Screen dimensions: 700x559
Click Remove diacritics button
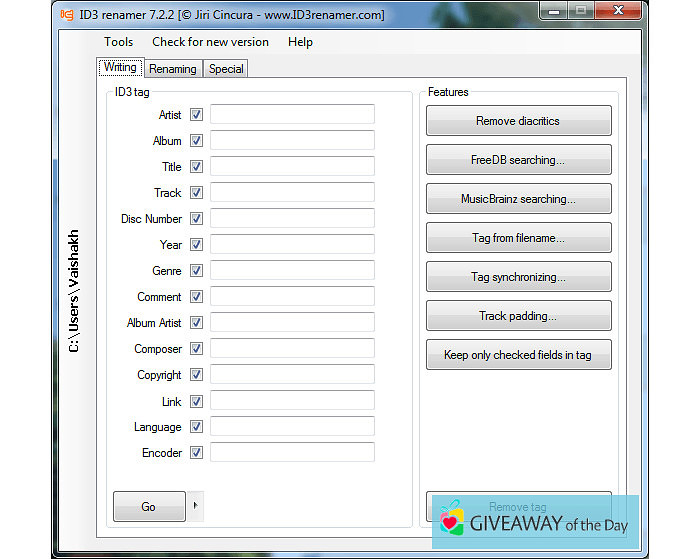click(x=518, y=121)
